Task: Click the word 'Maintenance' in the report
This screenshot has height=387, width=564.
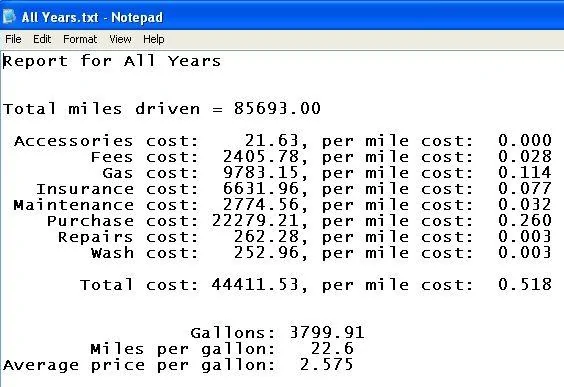Action: pyautogui.click(x=74, y=205)
